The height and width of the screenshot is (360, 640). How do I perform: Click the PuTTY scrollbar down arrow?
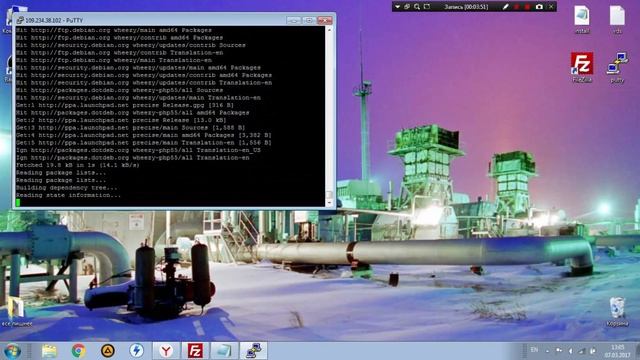[329, 203]
